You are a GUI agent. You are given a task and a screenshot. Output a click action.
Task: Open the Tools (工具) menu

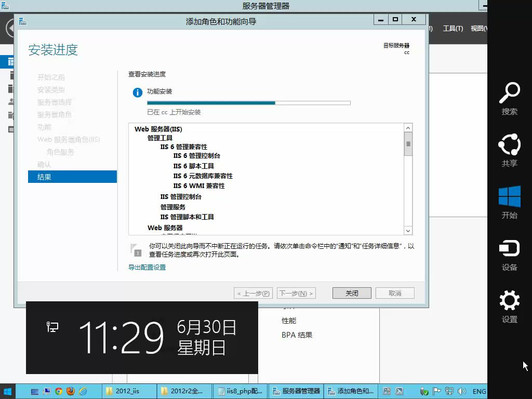[453, 29]
